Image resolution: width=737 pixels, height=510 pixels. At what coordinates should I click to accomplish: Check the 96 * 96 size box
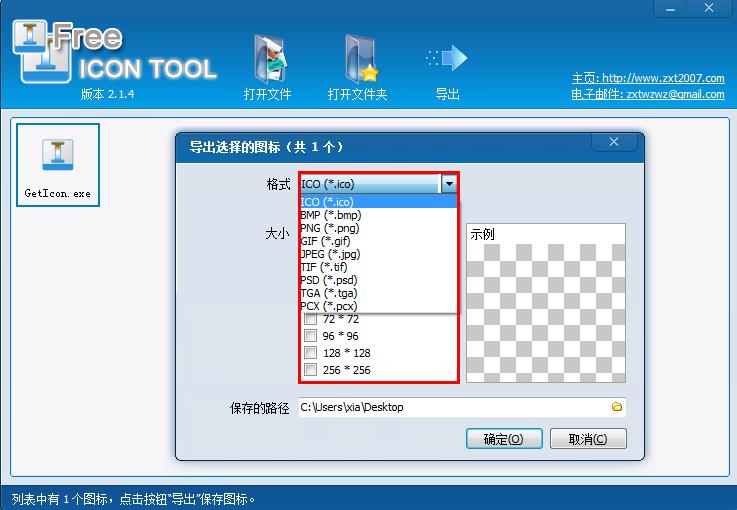[311, 336]
